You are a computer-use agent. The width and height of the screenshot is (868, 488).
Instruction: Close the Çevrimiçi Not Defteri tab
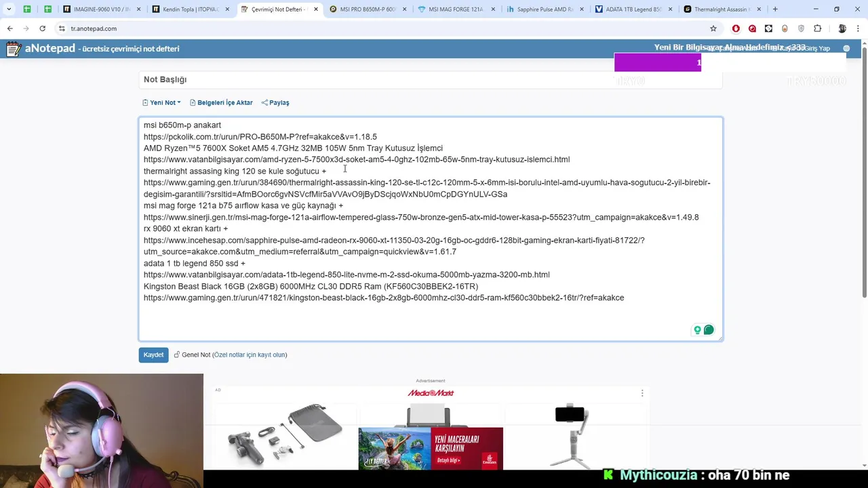tap(315, 9)
